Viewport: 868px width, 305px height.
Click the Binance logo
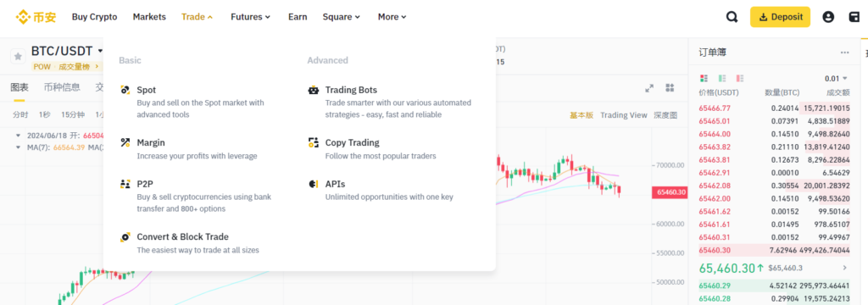tap(36, 17)
